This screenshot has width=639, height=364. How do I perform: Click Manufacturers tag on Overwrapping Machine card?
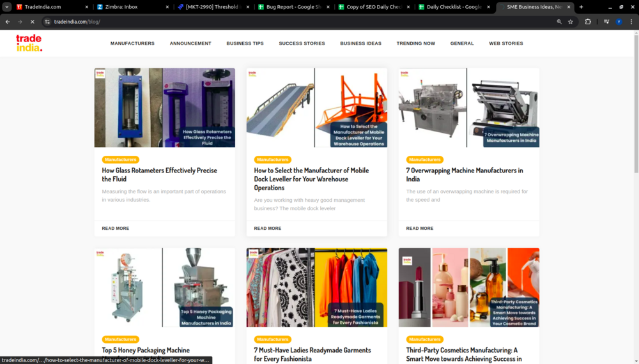click(x=425, y=160)
